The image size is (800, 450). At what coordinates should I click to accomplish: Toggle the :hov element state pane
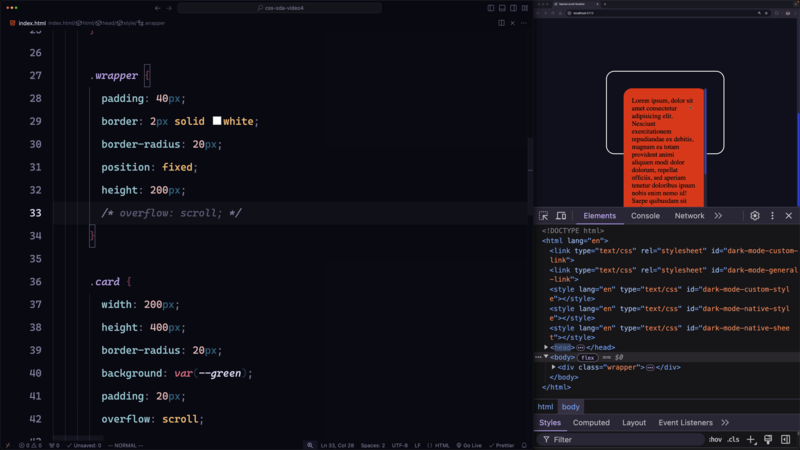point(715,439)
